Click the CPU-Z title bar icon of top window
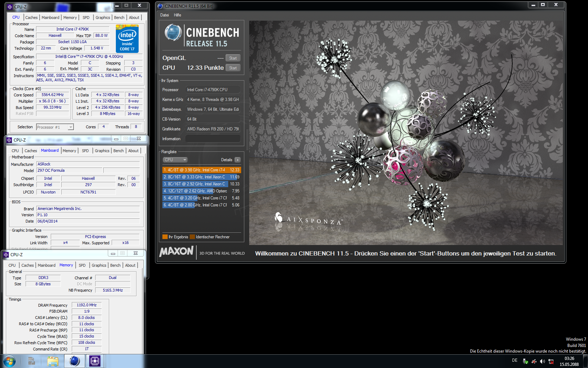Screen dimensions: 588x368 pos(10,7)
